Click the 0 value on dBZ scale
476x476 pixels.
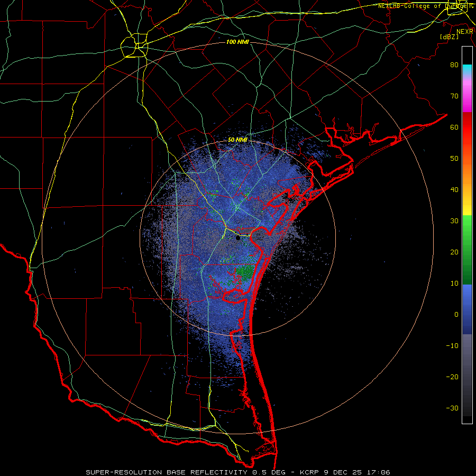pyautogui.click(x=456, y=315)
